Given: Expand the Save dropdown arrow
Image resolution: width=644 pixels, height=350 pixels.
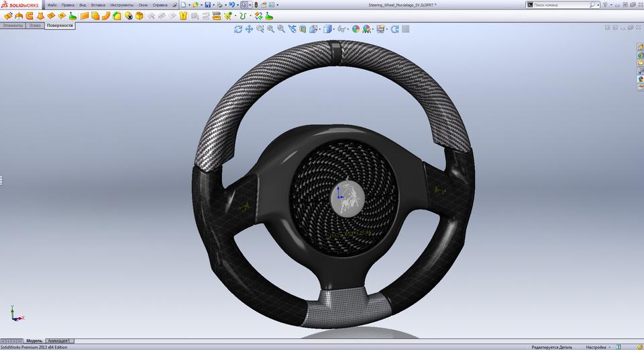Looking at the screenshot, I should click(x=213, y=5).
